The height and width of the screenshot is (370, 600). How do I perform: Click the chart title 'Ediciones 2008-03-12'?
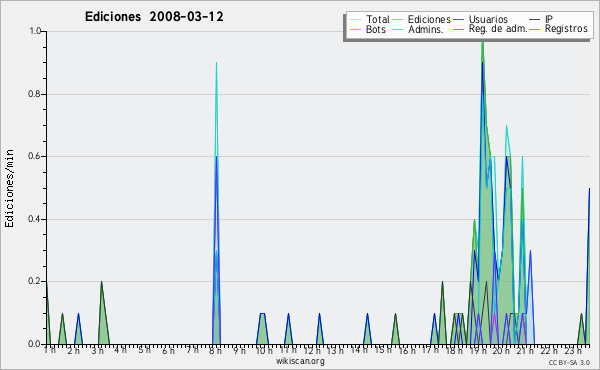click(x=154, y=17)
